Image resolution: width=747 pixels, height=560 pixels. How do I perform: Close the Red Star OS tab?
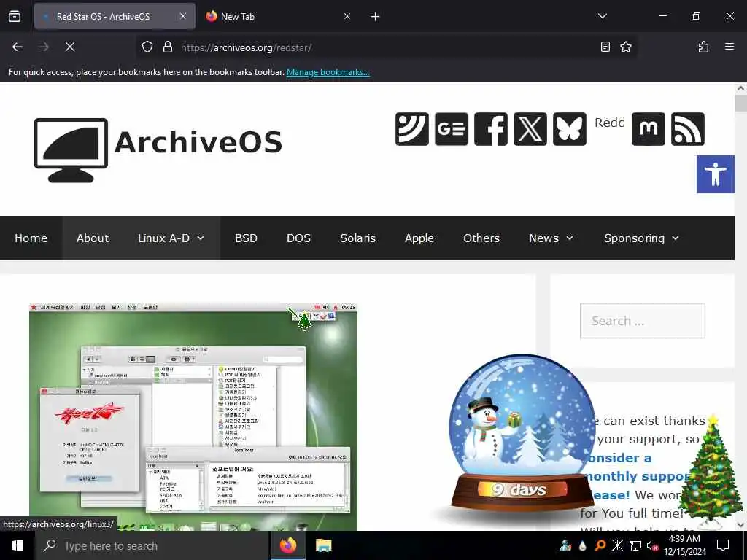point(183,16)
